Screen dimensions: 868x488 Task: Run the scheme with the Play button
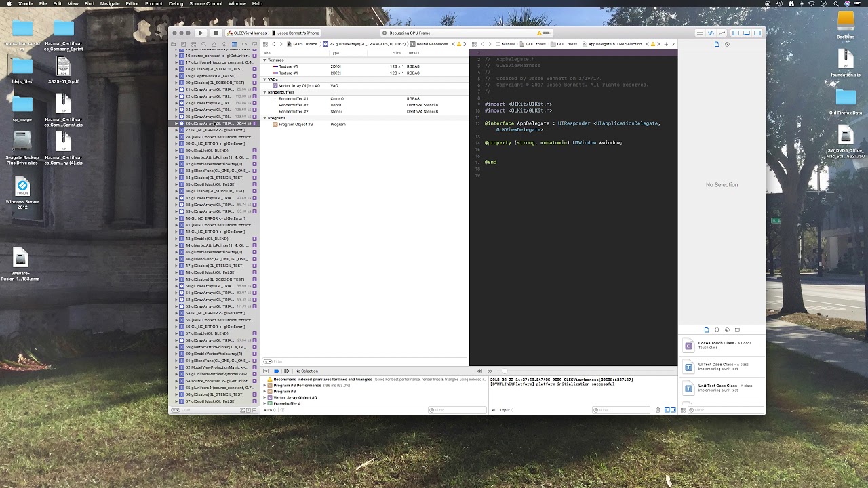tap(201, 33)
